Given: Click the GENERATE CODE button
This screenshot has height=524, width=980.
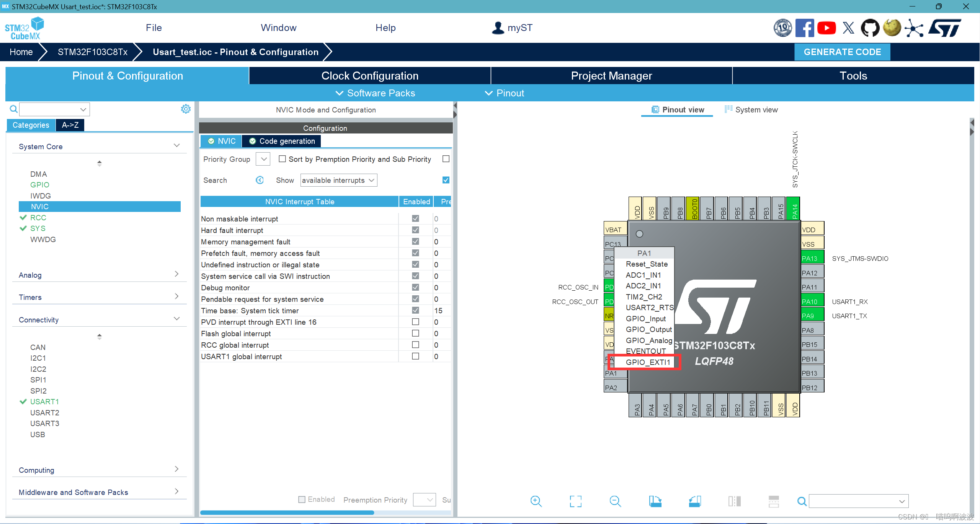Looking at the screenshot, I should (842, 52).
